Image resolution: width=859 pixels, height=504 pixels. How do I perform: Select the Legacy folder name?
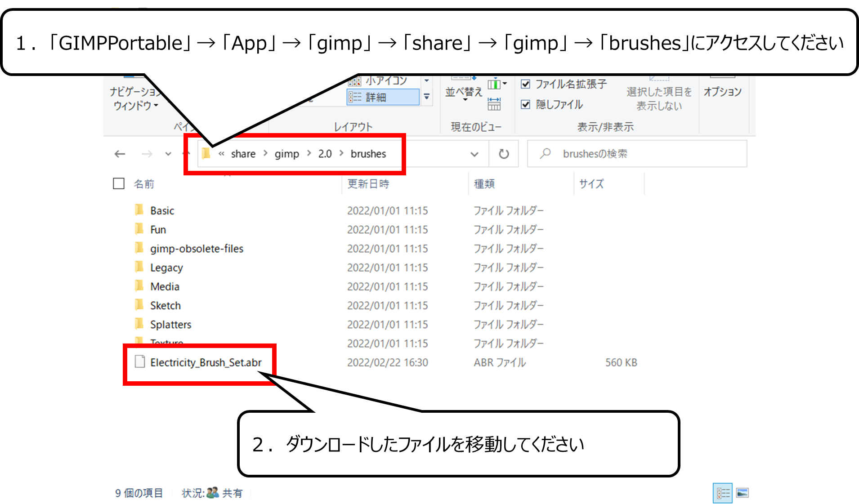coord(166,268)
